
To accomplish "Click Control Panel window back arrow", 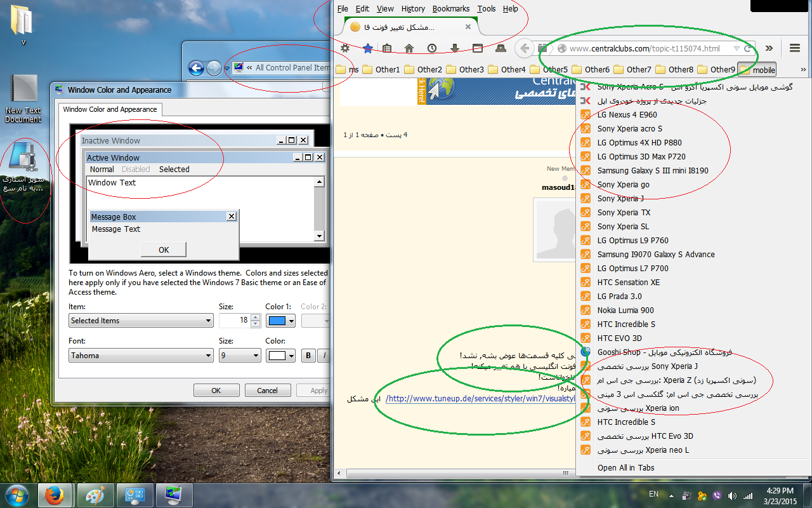I will tap(196, 68).
